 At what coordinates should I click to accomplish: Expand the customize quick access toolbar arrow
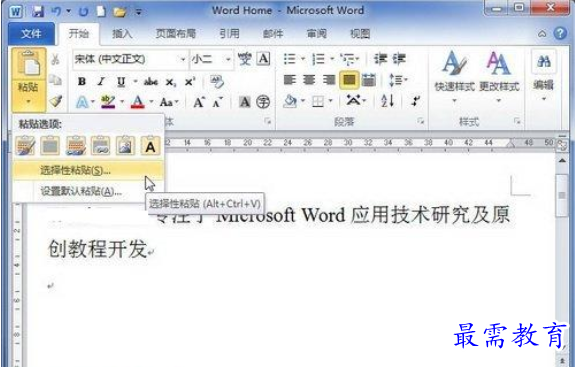point(139,12)
